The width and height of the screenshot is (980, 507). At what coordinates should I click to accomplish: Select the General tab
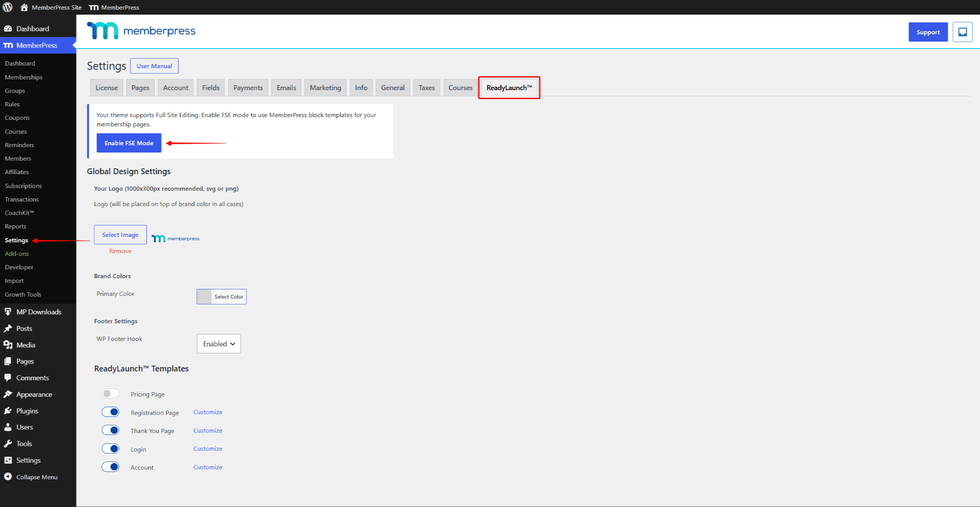coord(393,88)
